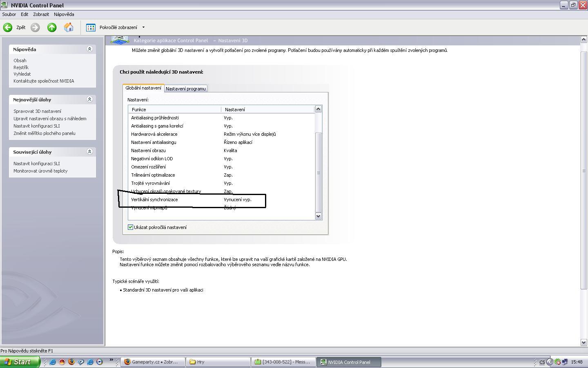
Task: Uncheck Ukázat pokročilá nastavení checkbox
Action: click(x=131, y=227)
